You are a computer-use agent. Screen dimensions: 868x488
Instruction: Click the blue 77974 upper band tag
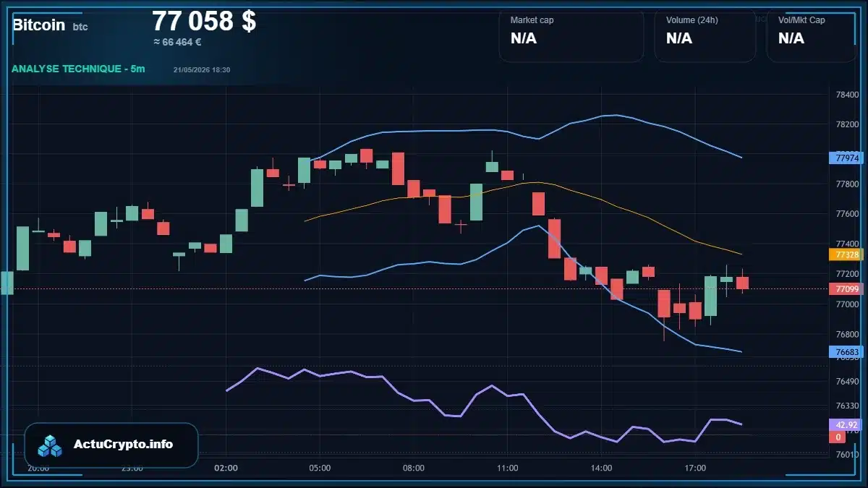coord(846,157)
